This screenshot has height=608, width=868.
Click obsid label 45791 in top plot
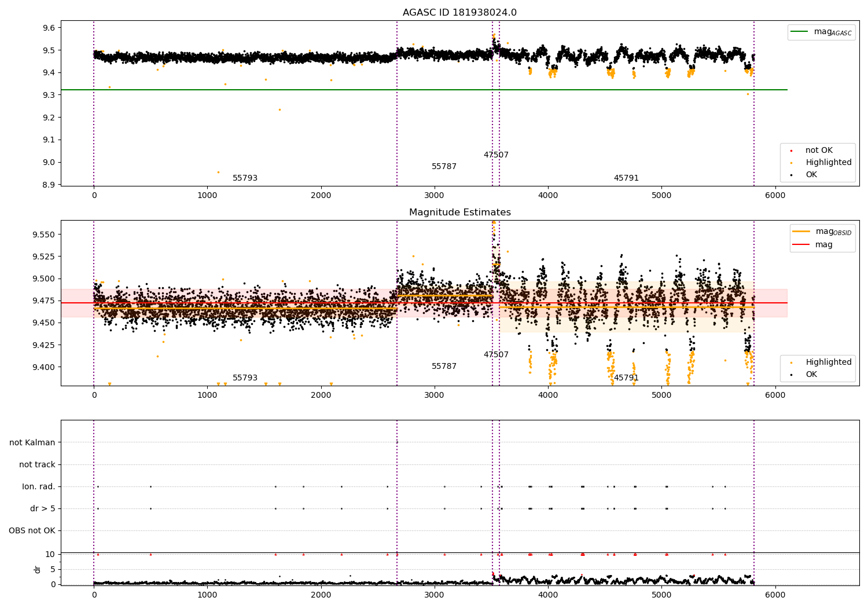click(x=626, y=178)
